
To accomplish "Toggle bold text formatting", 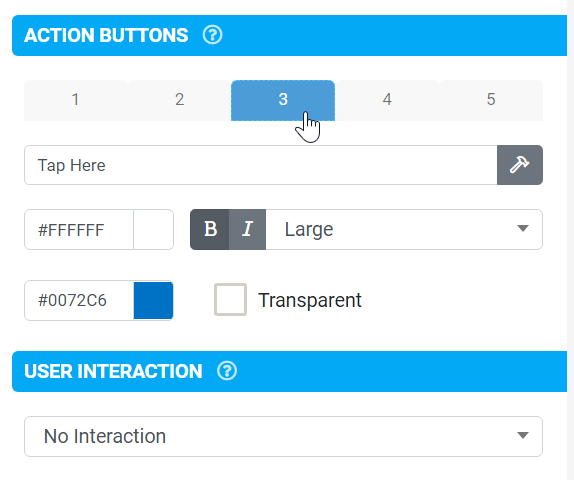I will pos(210,230).
